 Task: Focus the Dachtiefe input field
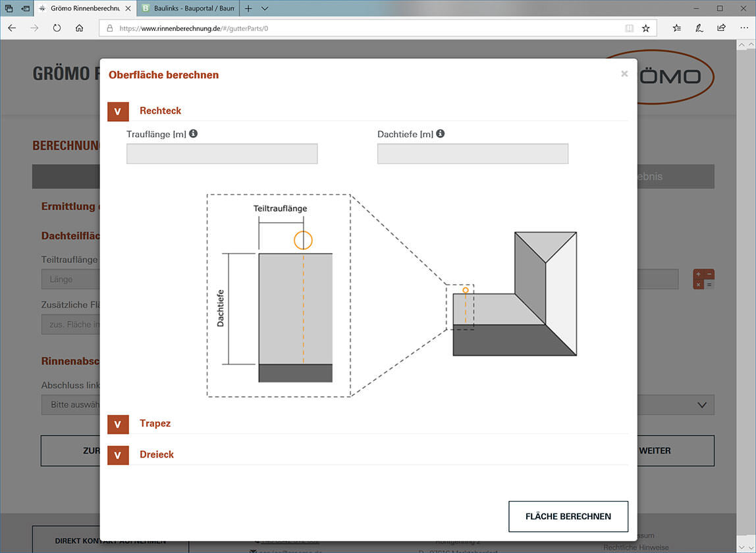tap(473, 154)
